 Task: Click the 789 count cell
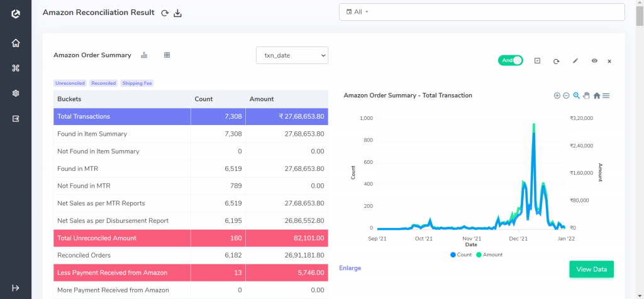[x=218, y=186]
